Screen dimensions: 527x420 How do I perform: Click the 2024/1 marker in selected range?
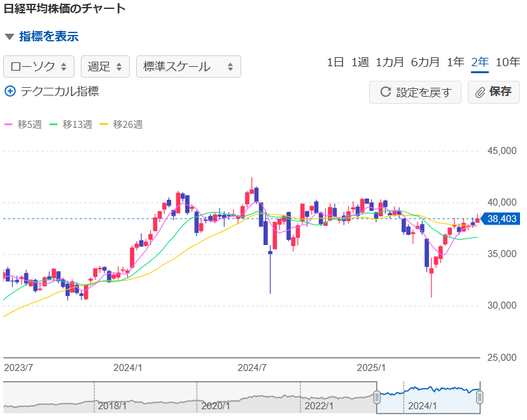[x=422, y=406]
